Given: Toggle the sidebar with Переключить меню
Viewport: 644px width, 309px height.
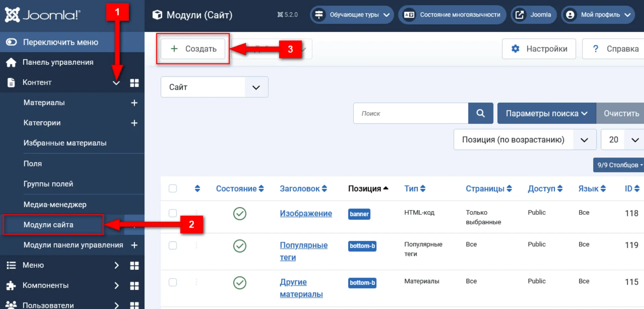Looking at the screenshot, I should [60, 42].
